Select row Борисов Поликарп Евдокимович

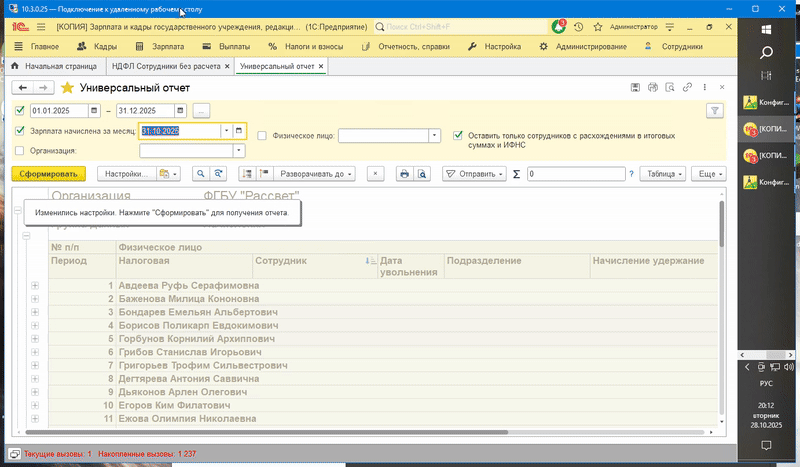tap(198, 325)
